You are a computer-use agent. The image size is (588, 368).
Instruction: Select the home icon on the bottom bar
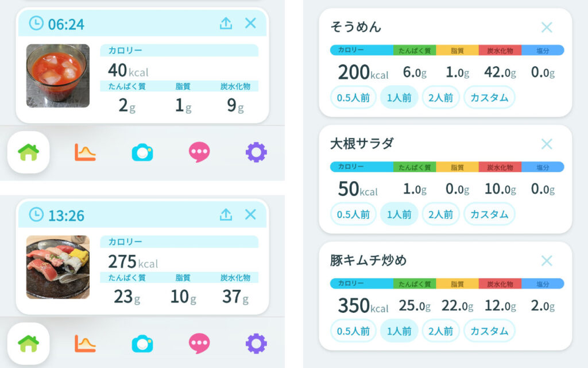[x=28, y=151]
